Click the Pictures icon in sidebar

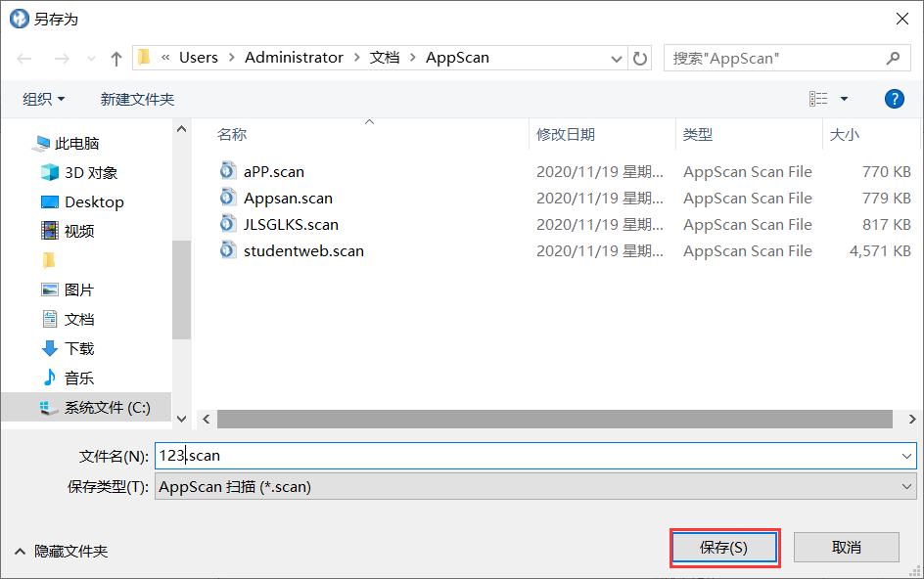pyautogui.click(x=50, y=289)
